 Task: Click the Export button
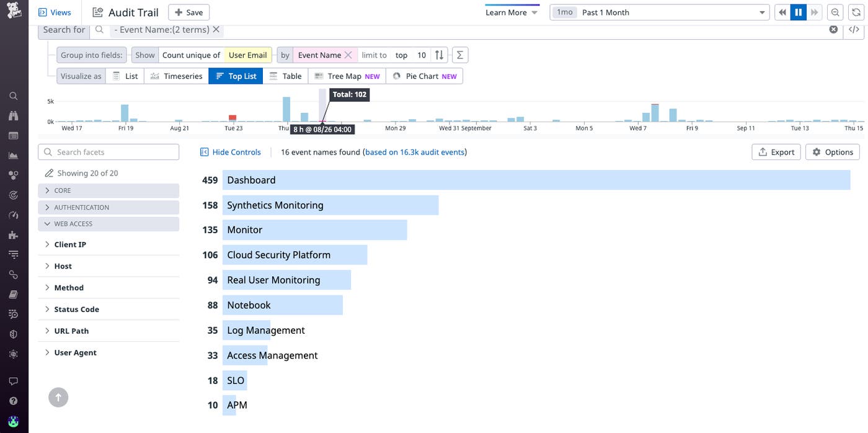coord(776,152)
